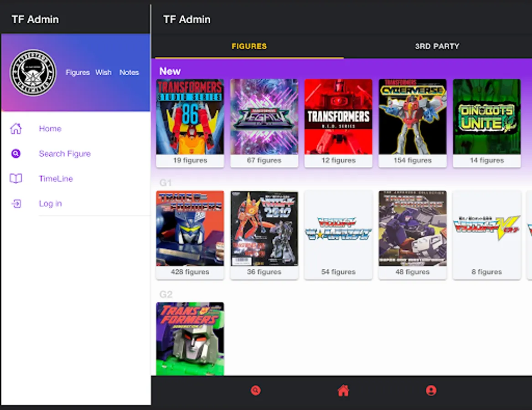This screenshot has height=410, width=532.
Task: Click the '36 figures' label
Action: pyautogui.click(x=264, y=272)
